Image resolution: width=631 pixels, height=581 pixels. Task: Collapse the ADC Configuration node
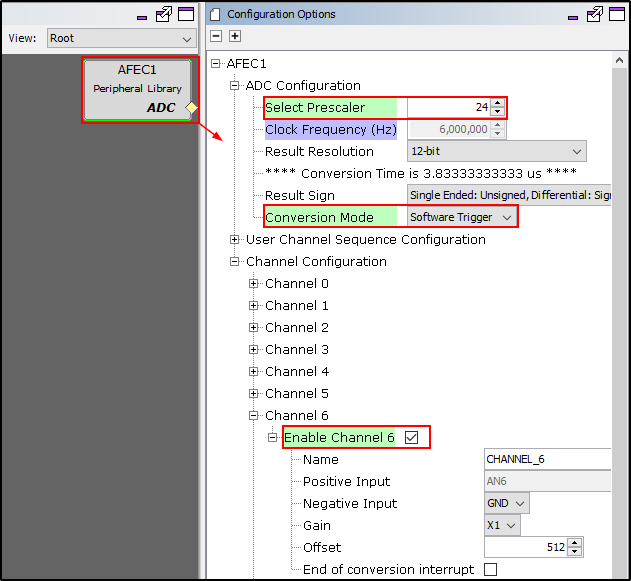point(235,86)
